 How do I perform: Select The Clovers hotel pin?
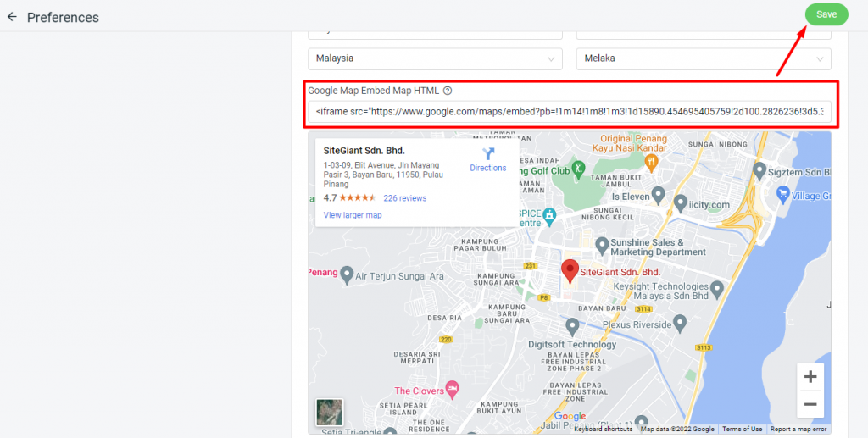point(453,388)
